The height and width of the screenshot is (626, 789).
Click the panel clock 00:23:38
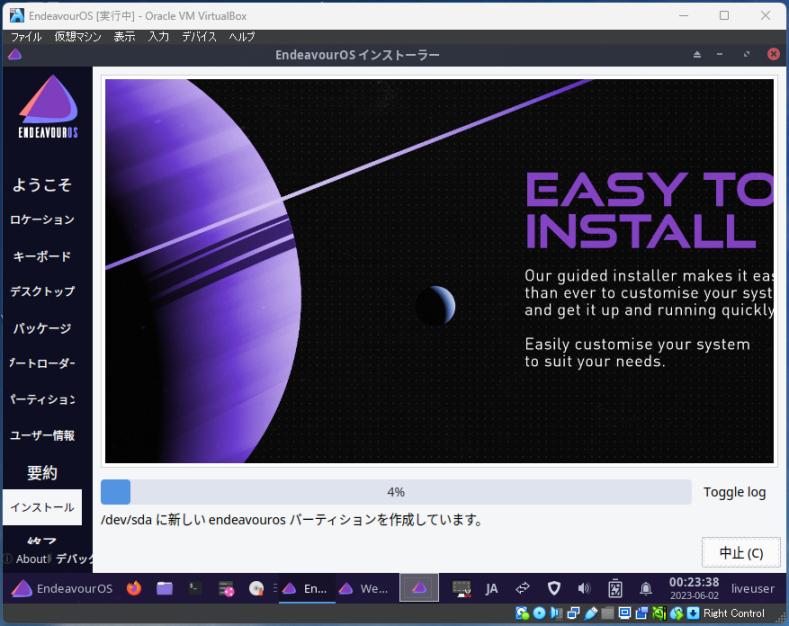pyautogui.click(x=694, y=588)
